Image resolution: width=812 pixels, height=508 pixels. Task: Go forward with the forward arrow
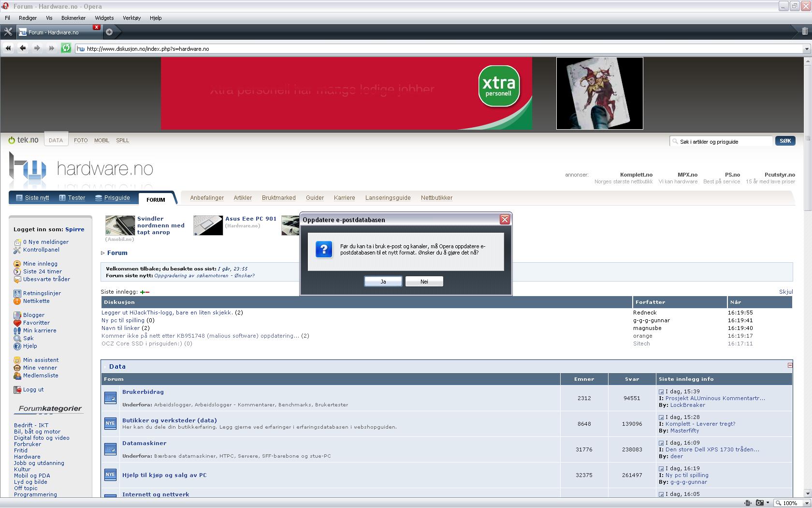click(37, 48)
